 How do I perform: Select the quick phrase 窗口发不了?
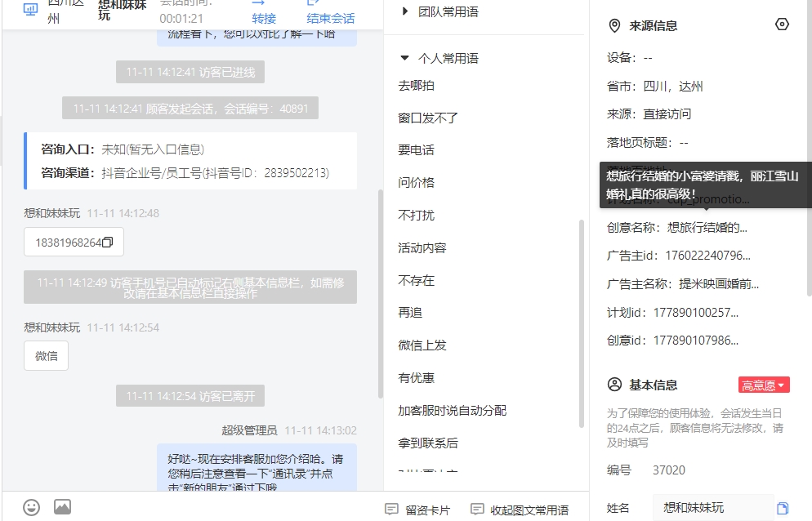pyautogui.click(x=428, y=118)
